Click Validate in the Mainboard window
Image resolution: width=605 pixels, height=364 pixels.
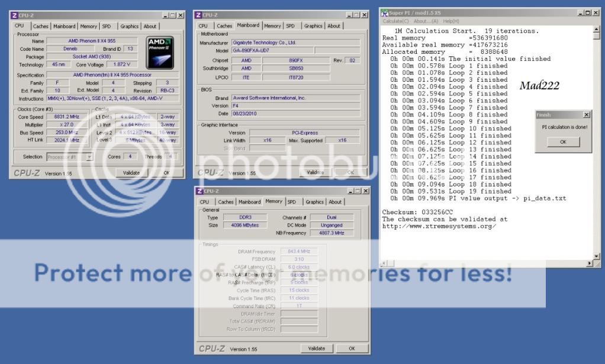pos(316,172)
